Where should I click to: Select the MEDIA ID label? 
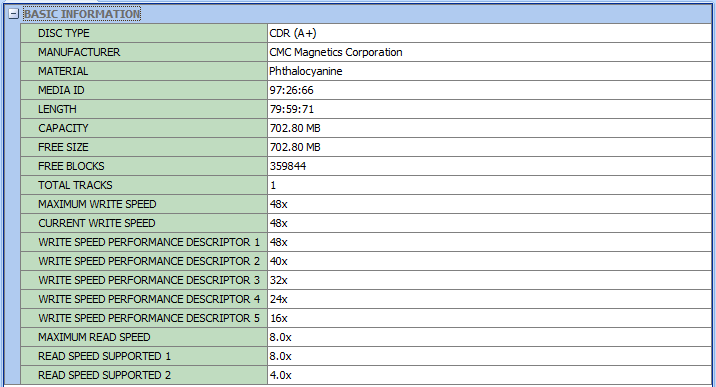(61, 90)
